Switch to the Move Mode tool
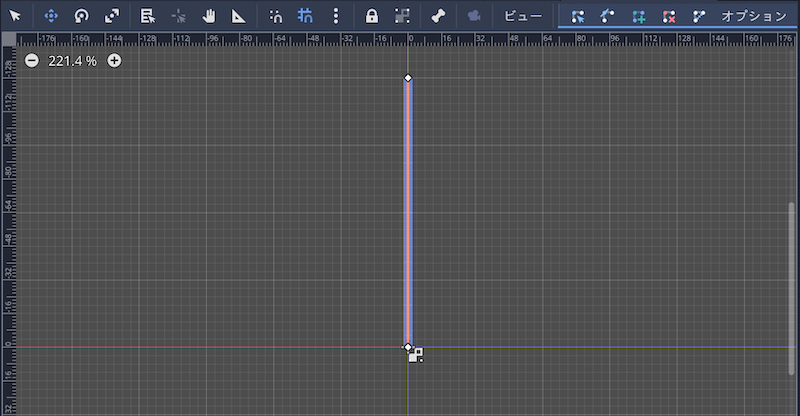The width and height of the screenshot is (800, 416). (x=51, y=16)
